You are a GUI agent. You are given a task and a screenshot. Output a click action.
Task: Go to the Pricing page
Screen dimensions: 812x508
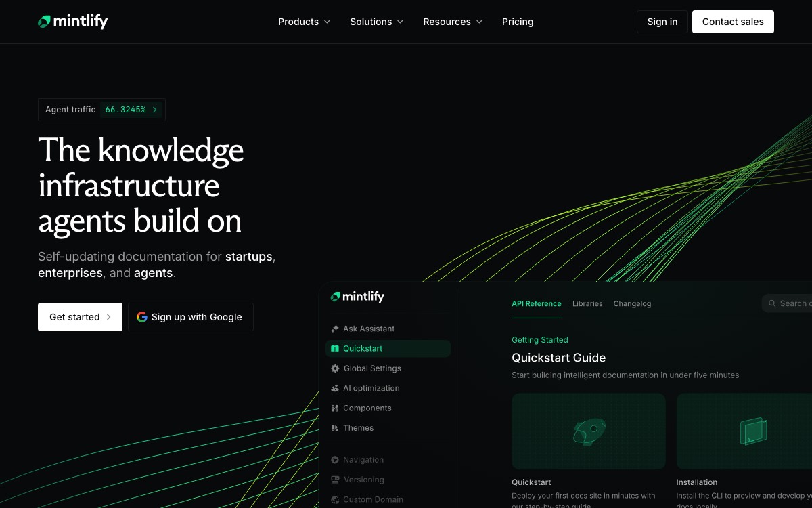518,22
